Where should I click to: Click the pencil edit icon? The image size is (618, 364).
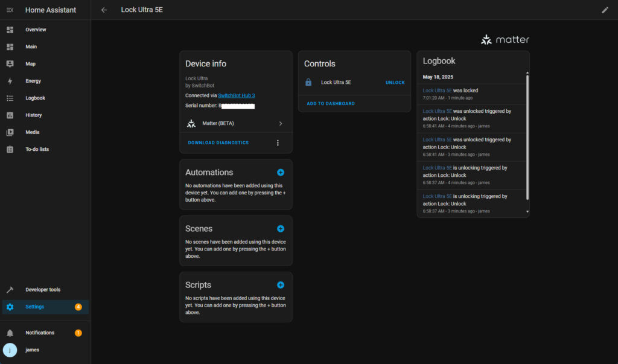(605, 10)
